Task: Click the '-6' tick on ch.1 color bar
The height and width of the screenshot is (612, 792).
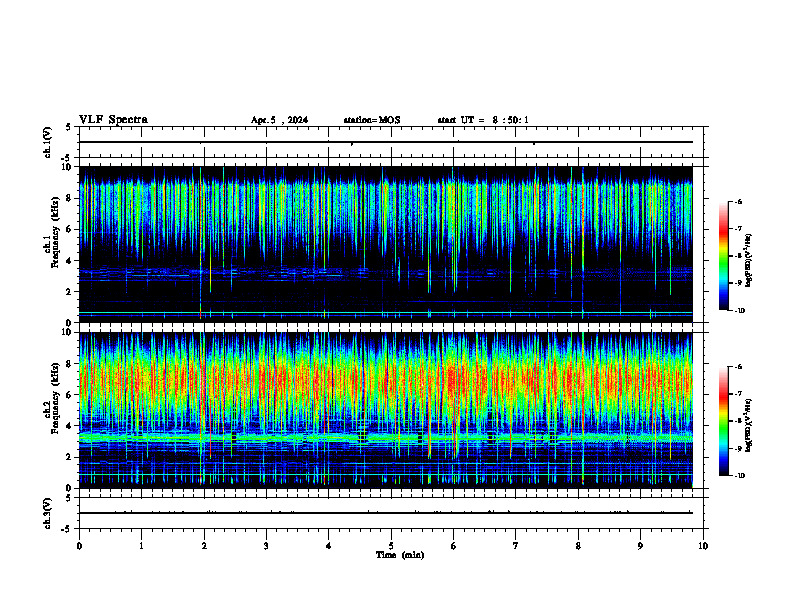Action: (738, 201)
